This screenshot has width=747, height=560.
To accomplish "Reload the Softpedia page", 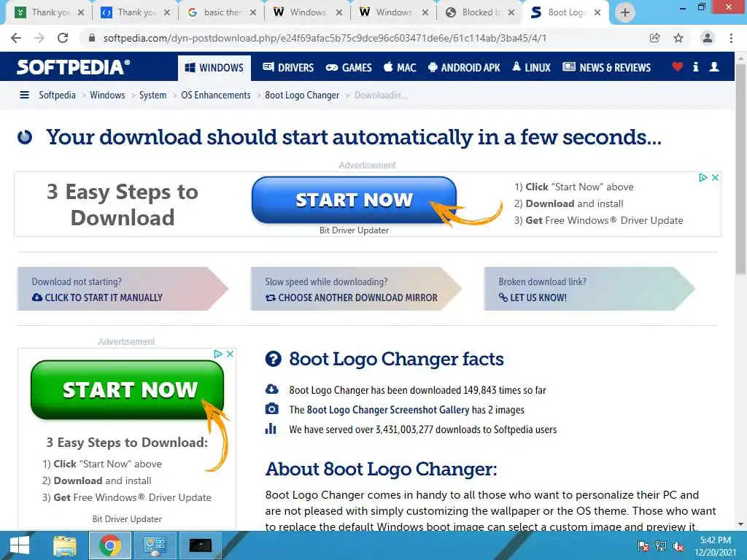I will pos(63,38).
